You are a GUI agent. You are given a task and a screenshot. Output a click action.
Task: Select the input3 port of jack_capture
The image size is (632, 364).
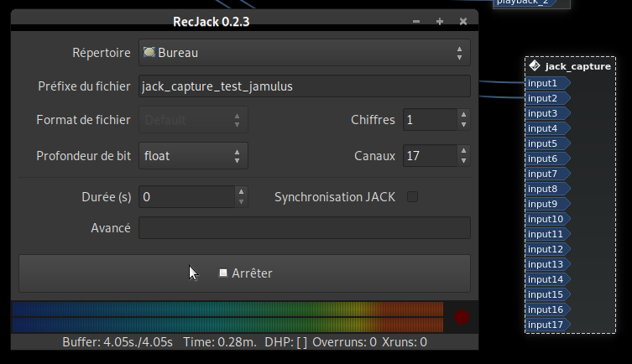point(548,113)
